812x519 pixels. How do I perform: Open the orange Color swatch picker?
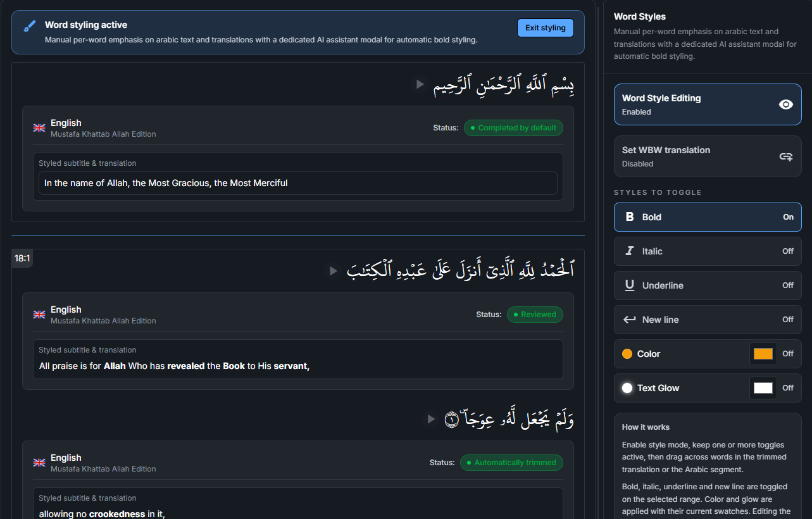click(x=763, y=354)
